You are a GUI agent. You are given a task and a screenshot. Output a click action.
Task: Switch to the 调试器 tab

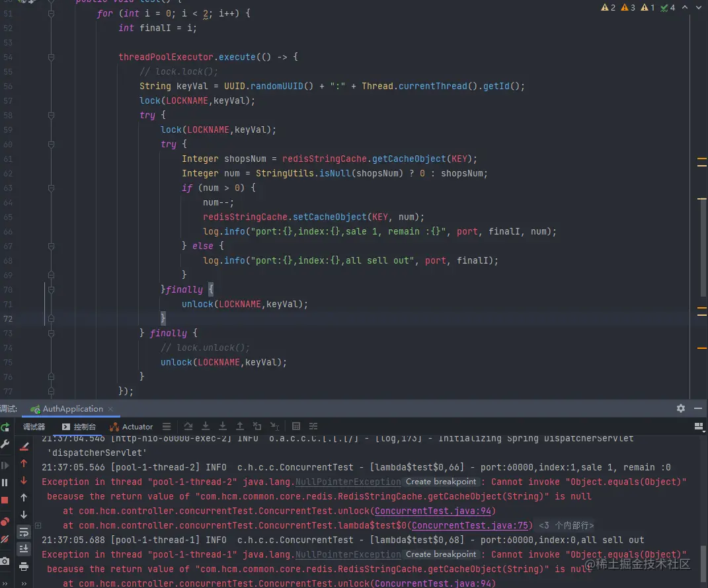(x=34, y=427)
